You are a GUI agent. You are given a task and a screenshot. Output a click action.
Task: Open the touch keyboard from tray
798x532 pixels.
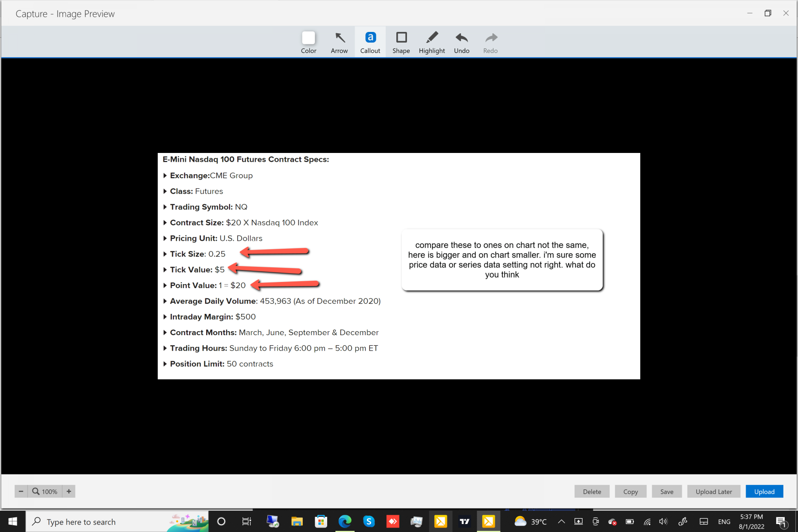coord(704,521)
